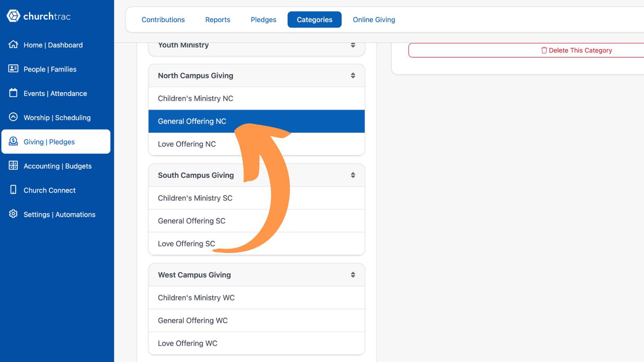Viewport: 644px width, 362px height.
Task: Open the Pledges tab
Action: [264, 20]
